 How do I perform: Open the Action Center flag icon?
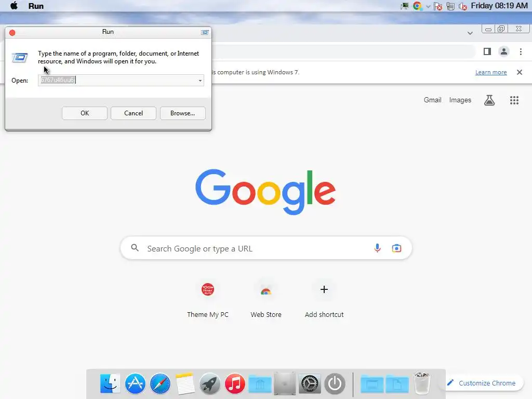(x=437, y=6)
